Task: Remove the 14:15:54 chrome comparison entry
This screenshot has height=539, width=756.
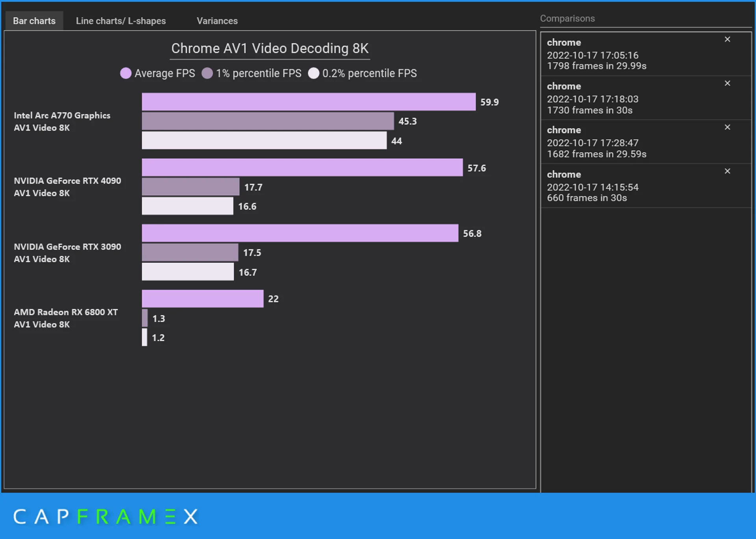Action: point(727,171)
